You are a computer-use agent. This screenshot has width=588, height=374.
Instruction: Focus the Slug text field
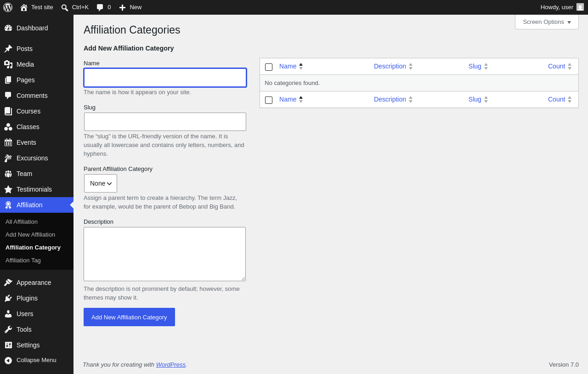click(x=165, y=122)
